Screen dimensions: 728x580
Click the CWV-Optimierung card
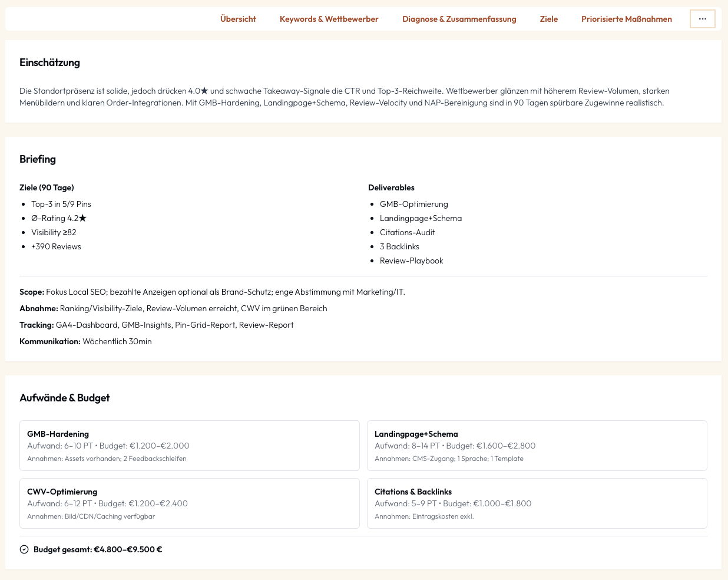coord(189,503)
